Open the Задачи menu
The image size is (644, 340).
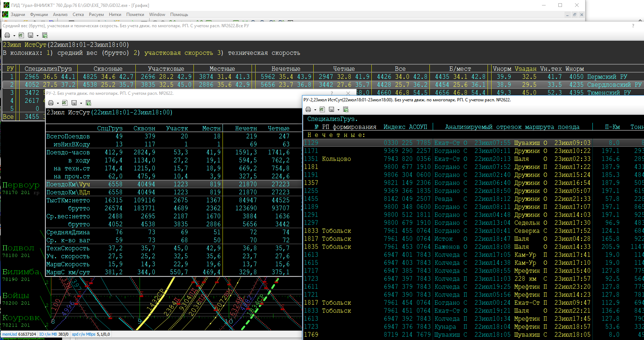(18, 15)
